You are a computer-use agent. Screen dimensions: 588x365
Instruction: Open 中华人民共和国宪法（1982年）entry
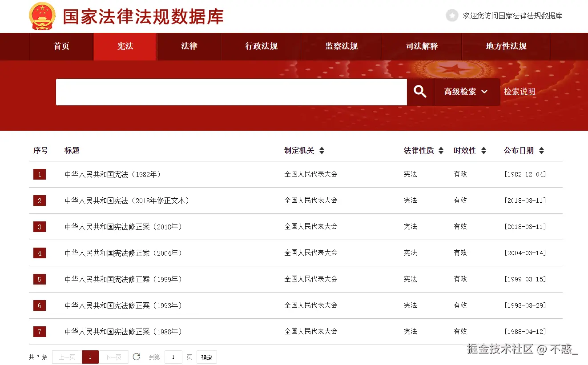coord(113,174)
